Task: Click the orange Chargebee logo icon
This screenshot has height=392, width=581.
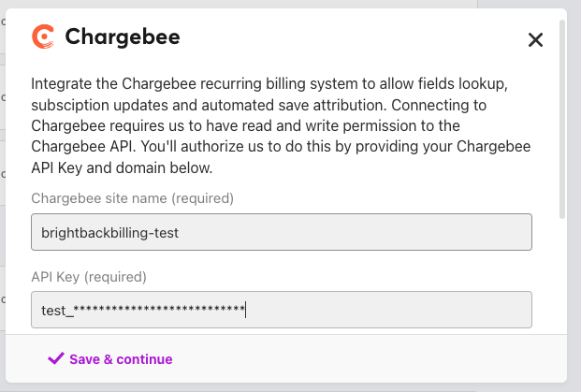Action: coord(43,36)
